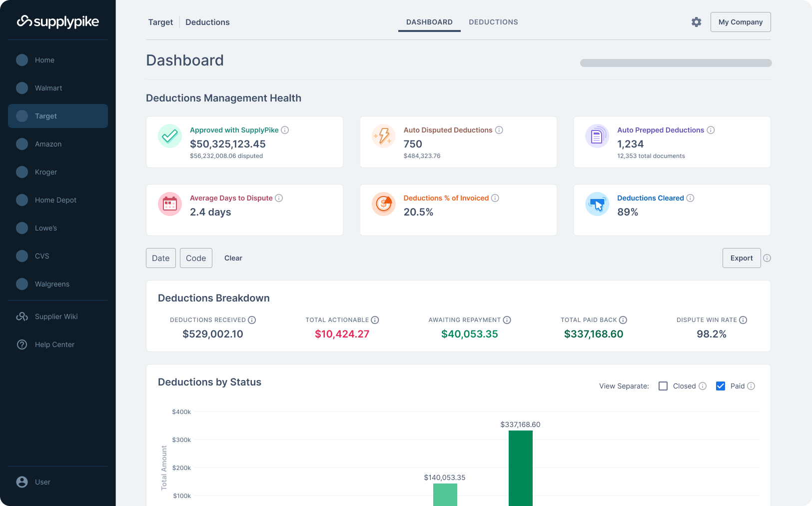Screen dimensions: 812x506
Task: Click the $40,053.35 awaiting repayment value
Action: point(470,334)
